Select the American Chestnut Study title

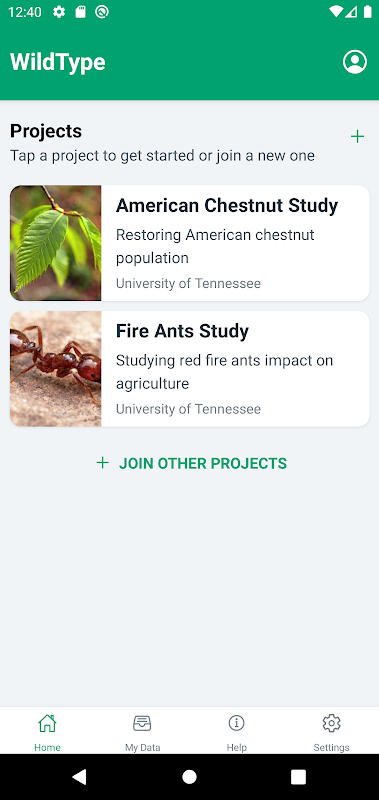pyautogui.click(x=227, y=206)
